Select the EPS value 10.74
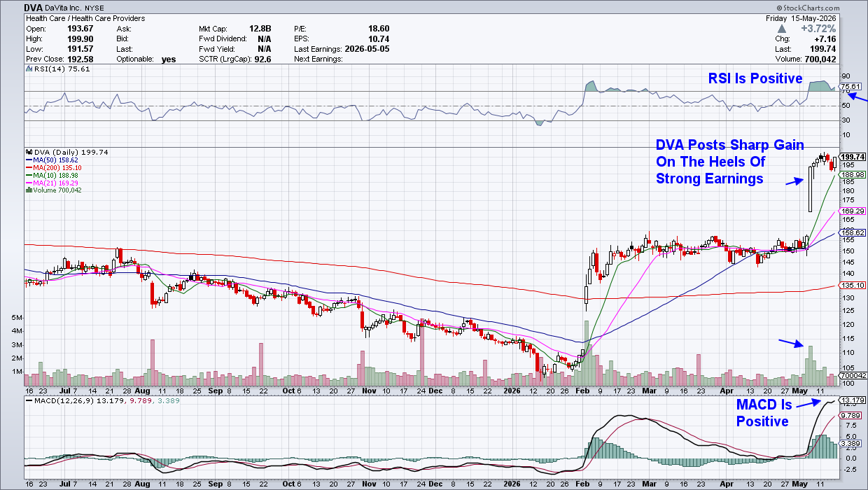 (378, 38)
